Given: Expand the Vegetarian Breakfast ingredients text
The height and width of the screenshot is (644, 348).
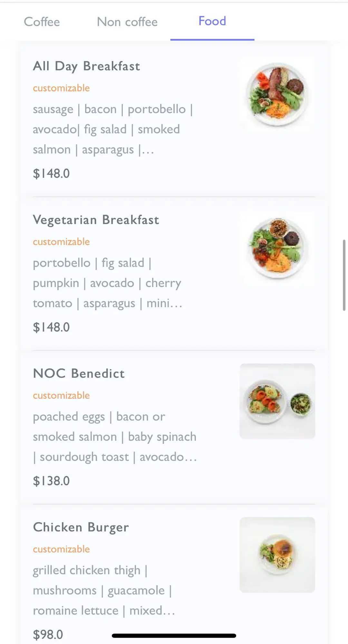Looking at the screenshot, I should pyautogui.click(x=108, y=283).
